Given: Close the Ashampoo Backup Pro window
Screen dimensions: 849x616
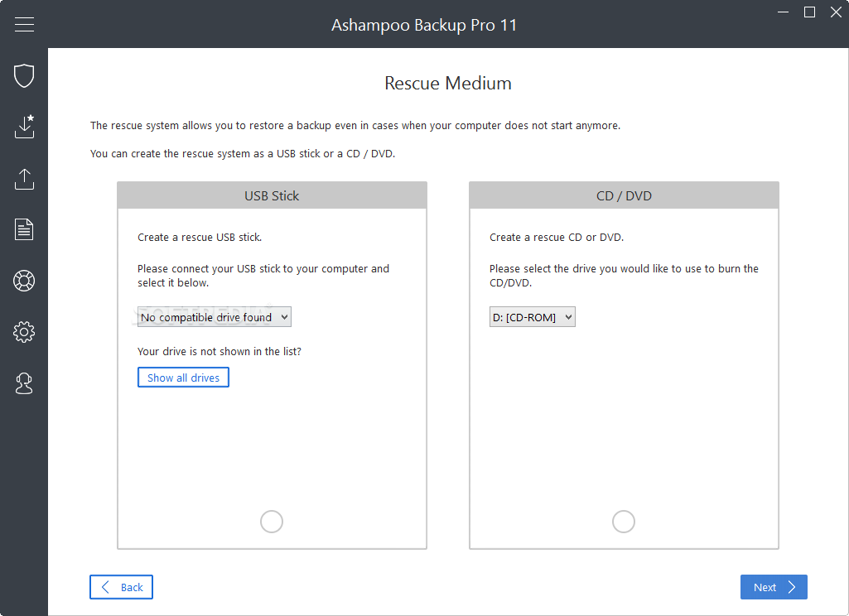Looking at the screenshot, I should coord(836,12).
